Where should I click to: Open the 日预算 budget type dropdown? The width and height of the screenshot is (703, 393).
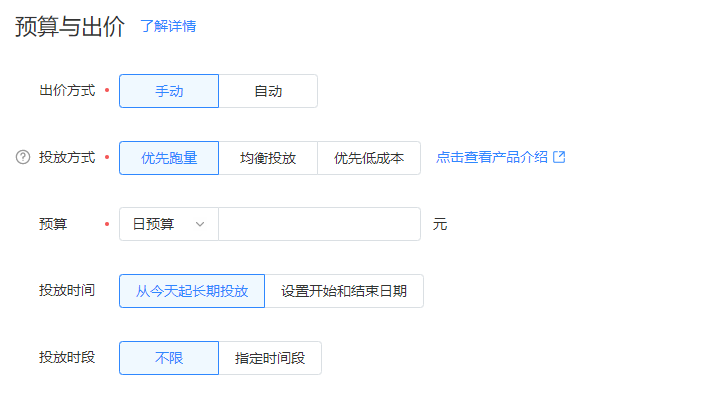[169, 224]
